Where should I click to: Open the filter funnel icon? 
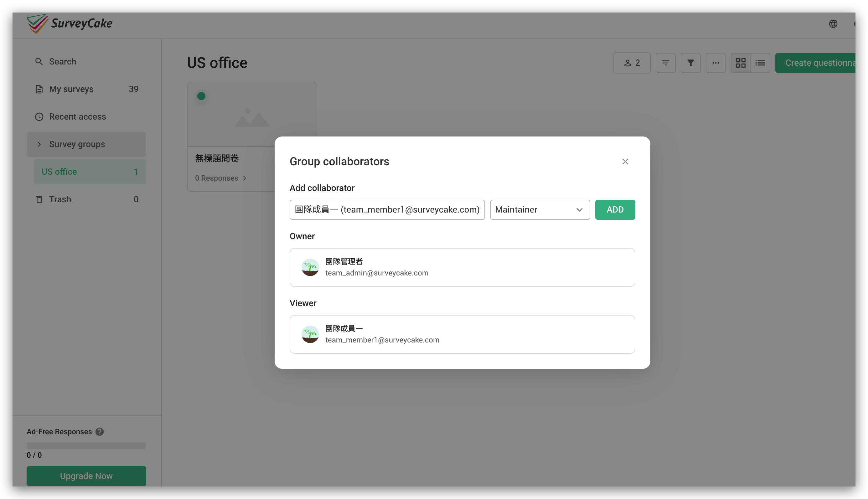[x=690, y=63]
